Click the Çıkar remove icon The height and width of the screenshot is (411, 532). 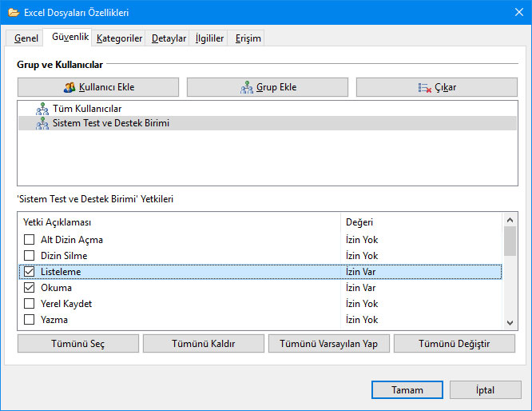424,88
